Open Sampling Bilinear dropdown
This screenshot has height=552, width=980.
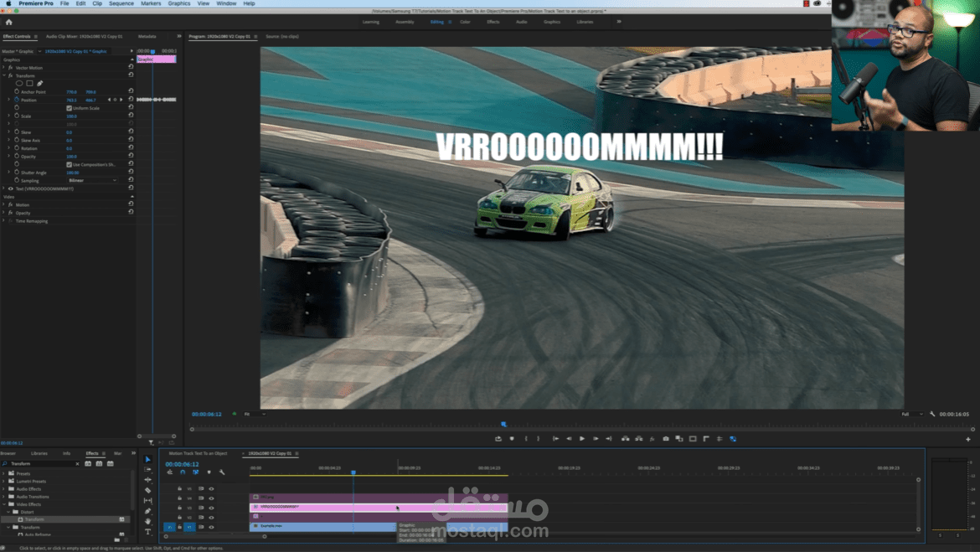pos(92,180)
